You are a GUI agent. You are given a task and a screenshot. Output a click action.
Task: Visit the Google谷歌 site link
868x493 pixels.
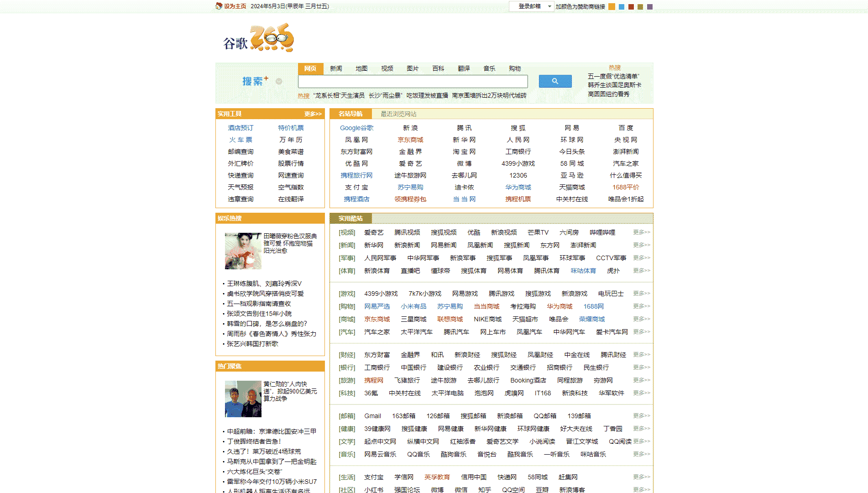356,128
